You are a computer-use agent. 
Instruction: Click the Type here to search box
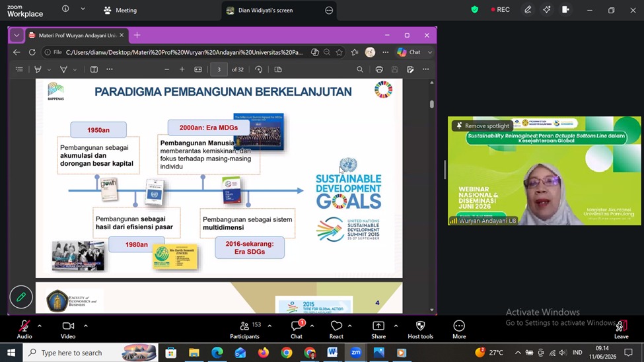click(90, 353)
